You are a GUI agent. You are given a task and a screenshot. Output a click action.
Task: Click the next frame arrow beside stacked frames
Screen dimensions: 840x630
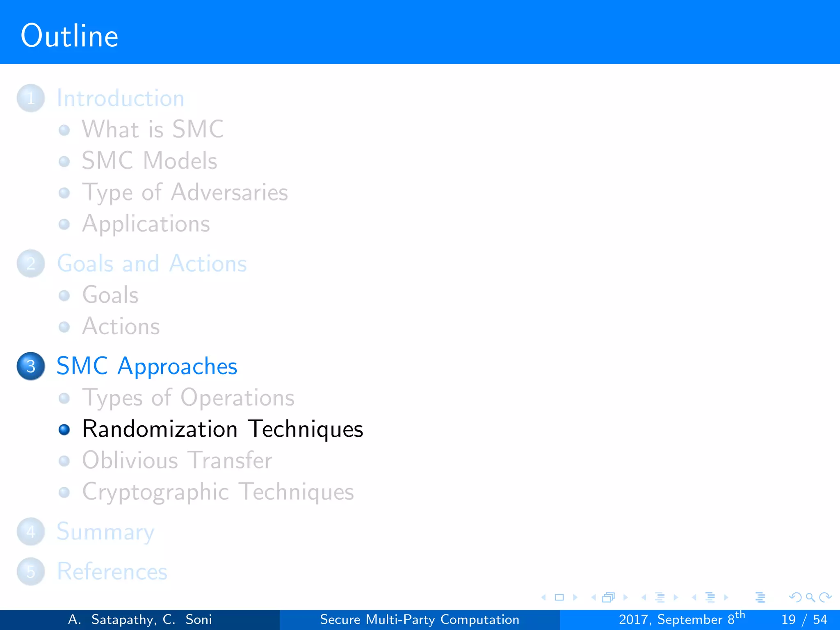(x=625, y=598)
